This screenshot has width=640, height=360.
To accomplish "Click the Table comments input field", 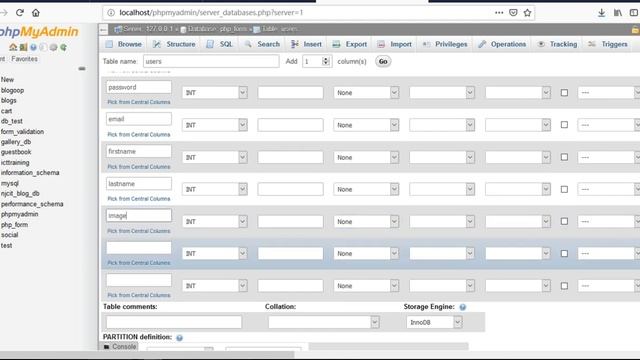I will 174,322.
